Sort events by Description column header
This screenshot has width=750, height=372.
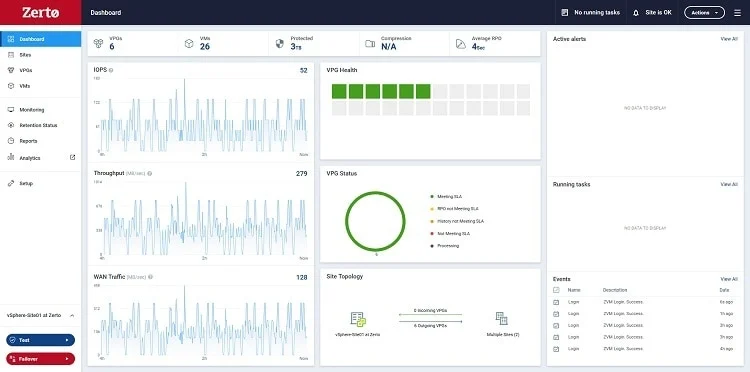pyautogui.click(x=615, y=290)
